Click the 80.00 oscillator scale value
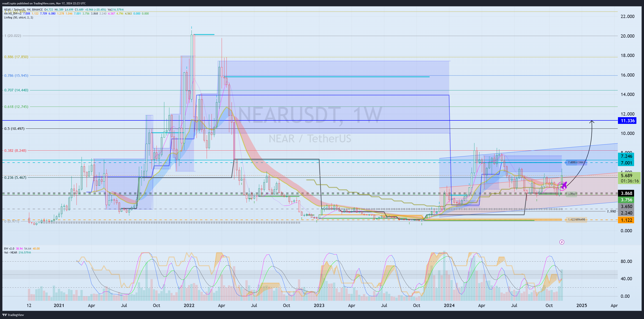 pos(626,261)
